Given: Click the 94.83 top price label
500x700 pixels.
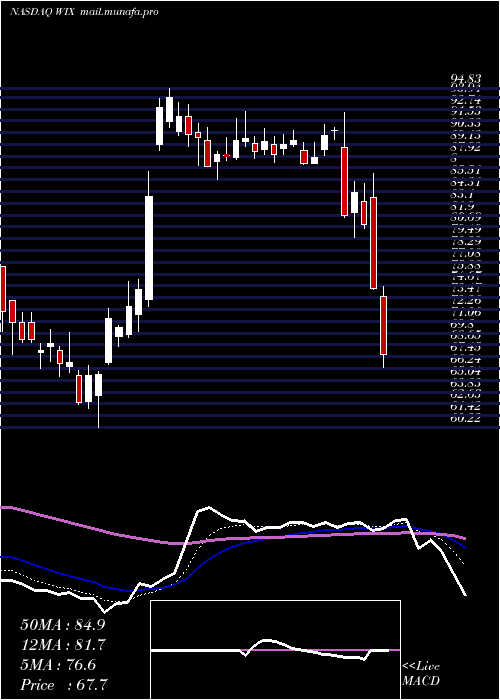Looking at the screenshot, I should (x=465, y=80).
